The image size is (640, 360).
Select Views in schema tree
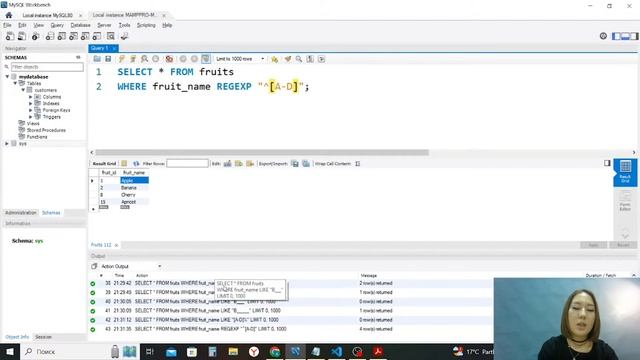pyautogui.click(x=33, y=123)
